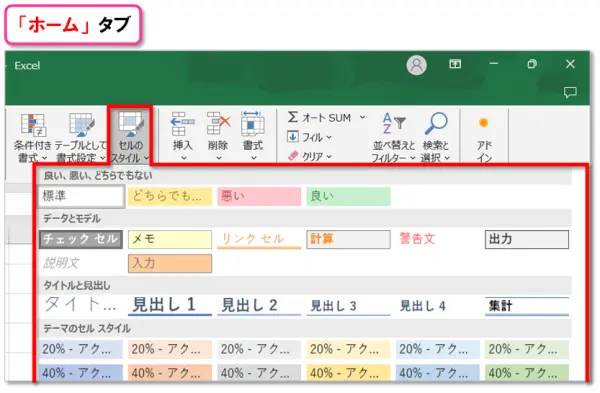Open the 検索と選択 magnifier icon
This screenshot has width=600, height=393.
pos(436,123)
